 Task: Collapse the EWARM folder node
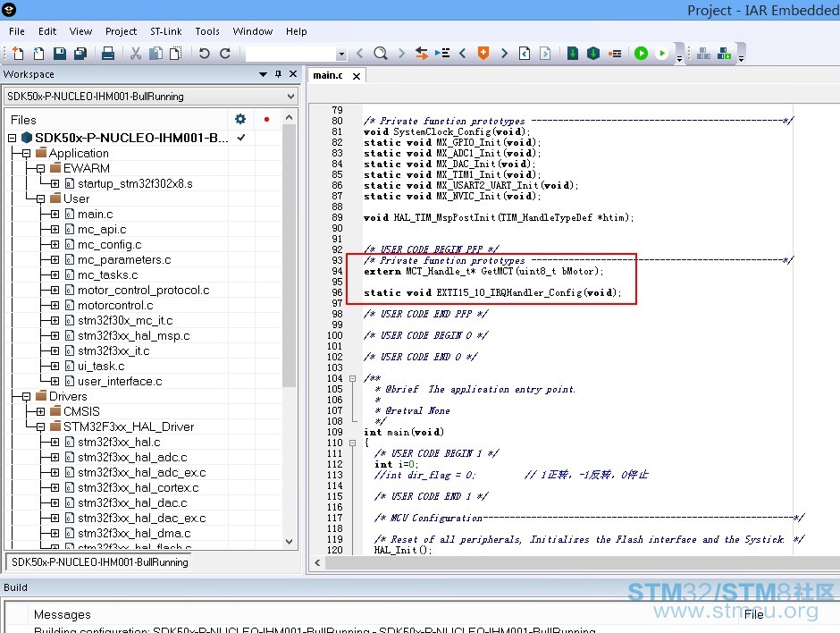point(40,168)
